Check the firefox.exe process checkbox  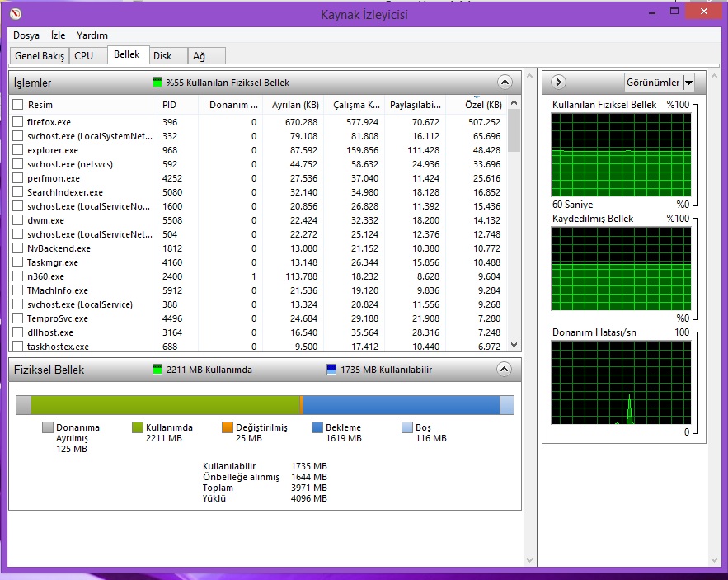click(17, 122)
